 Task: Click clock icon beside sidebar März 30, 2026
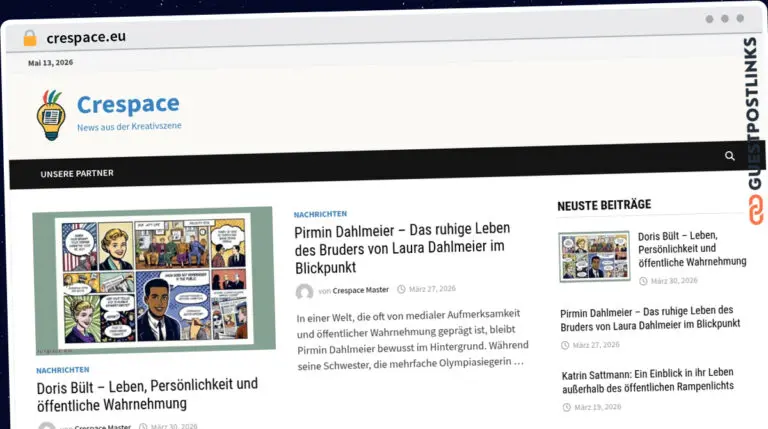click(x=643, y=281)
